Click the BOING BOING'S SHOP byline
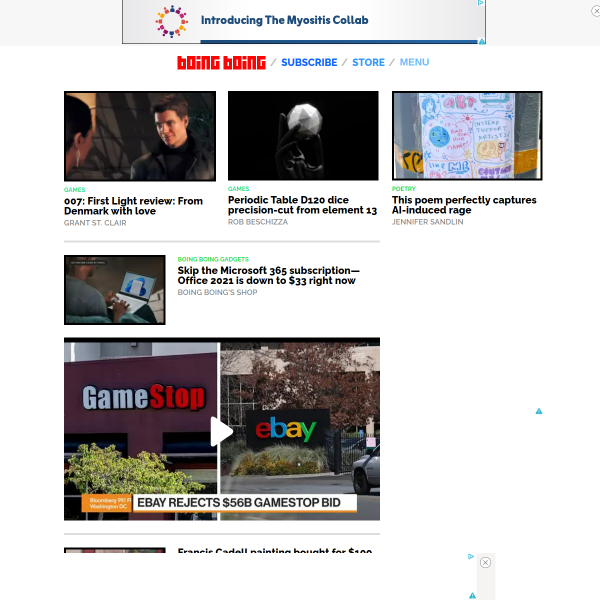The image size is (600, 600). [217, 292]
